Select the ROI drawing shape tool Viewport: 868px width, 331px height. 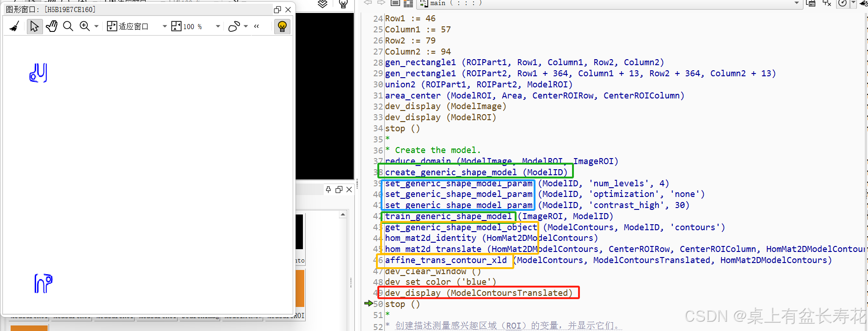tap(234, 26)
